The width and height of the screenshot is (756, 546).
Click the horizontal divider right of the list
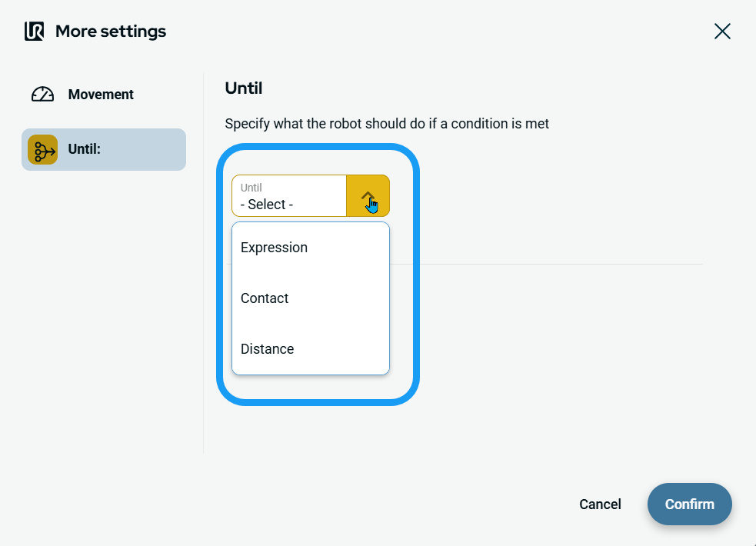click(554, 265)
